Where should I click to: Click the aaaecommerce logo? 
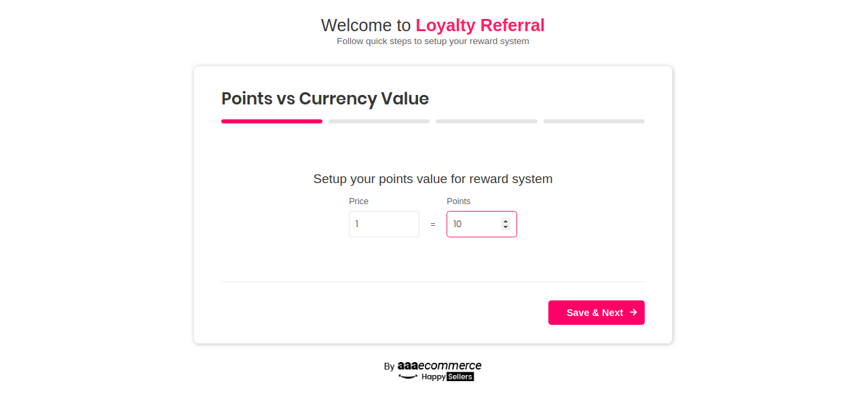pos(440,366)
